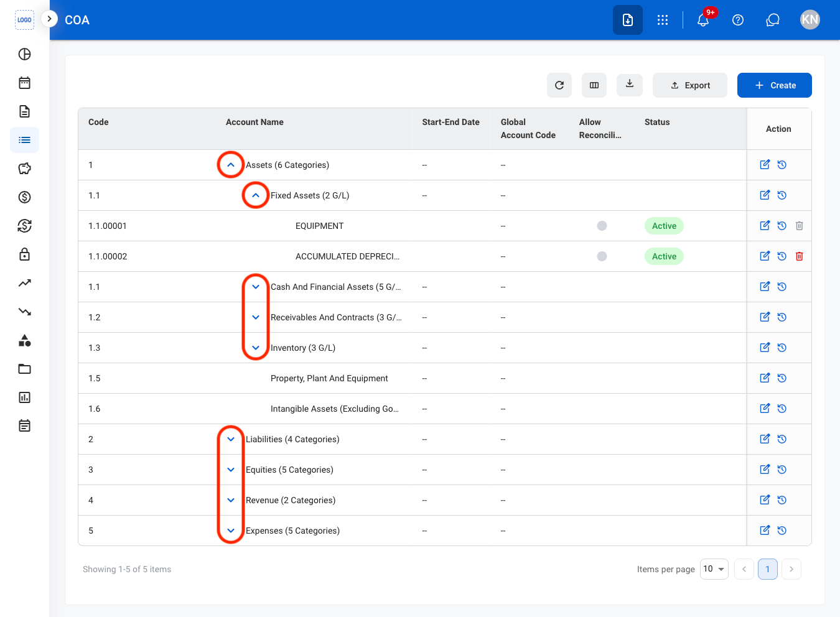840x617 pixels.
Task: Open the piggy bank sidebar icon
Action: pos(24,169)
